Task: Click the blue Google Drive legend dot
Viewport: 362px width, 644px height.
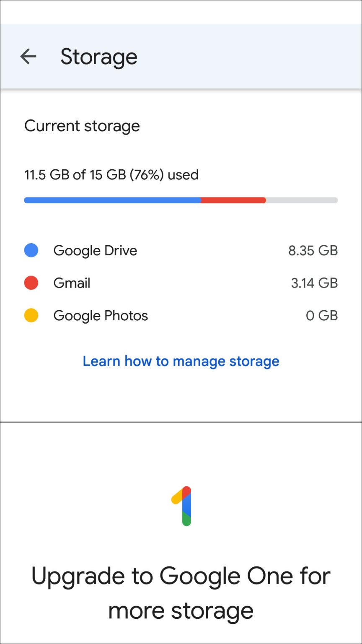Action: tap(31, 250)
